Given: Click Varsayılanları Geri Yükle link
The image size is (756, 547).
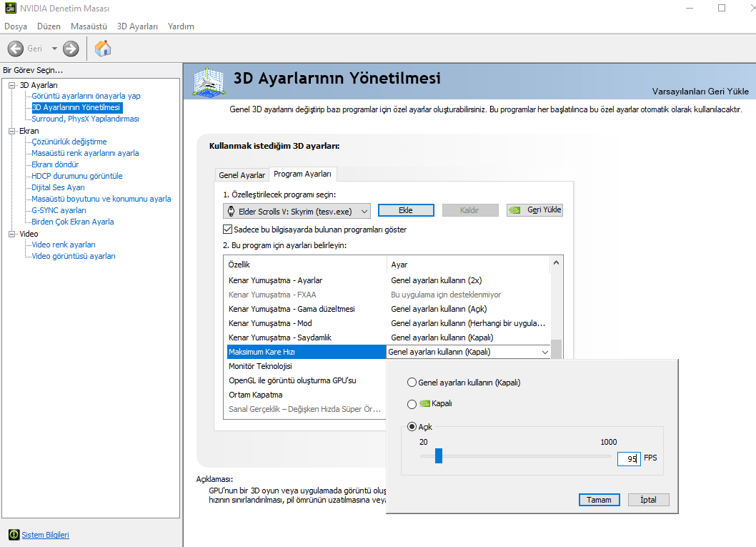Looking at the screenshot, I should pyautogui.click(x=700, y=92).
